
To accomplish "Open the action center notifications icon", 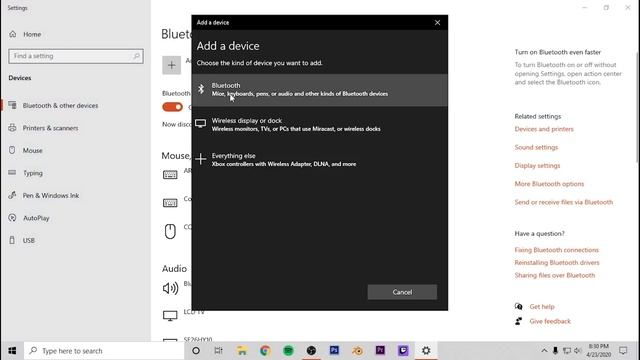I will pos(623,351).
